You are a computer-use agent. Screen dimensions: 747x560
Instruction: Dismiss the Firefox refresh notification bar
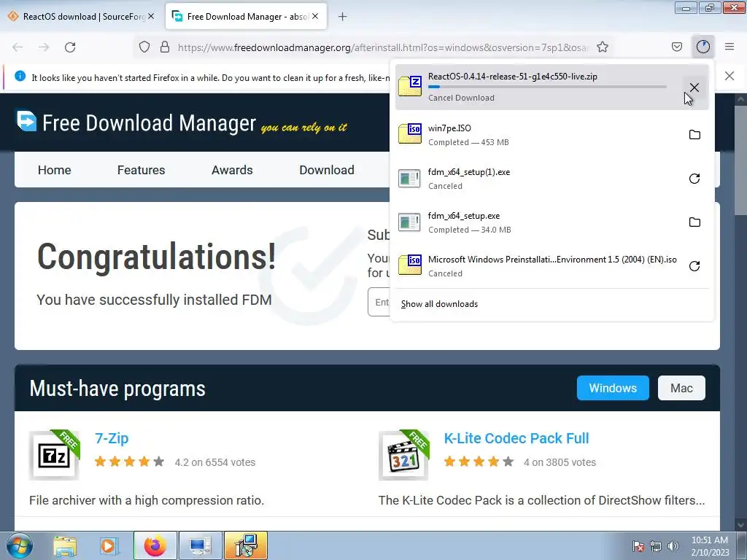729,76
